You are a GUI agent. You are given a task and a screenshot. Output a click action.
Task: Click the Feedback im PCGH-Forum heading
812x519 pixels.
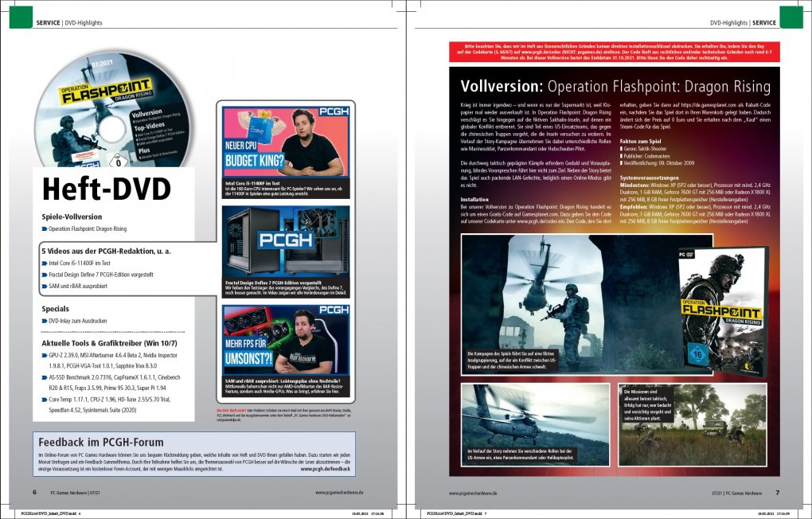coord(101,442)
